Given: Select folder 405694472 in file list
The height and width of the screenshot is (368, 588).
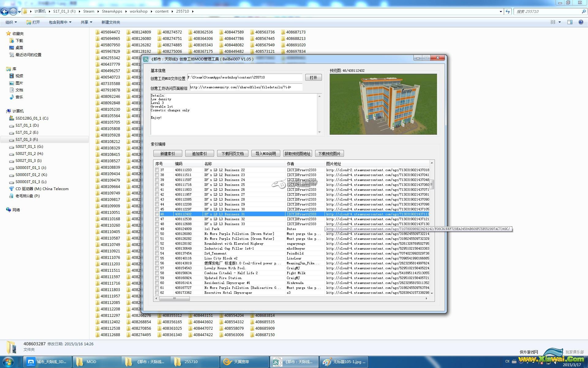Looking at the screenshot, I should tap(108, 32).
